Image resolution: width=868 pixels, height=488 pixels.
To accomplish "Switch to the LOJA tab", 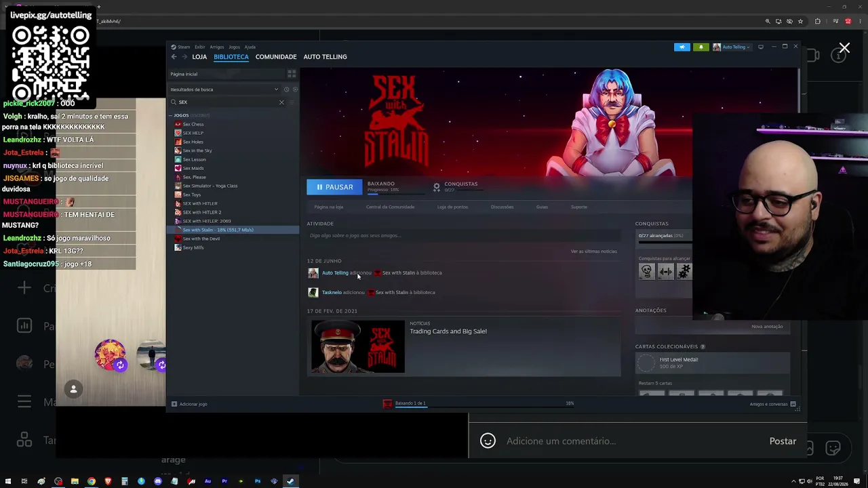I will [x=199, y=57].
